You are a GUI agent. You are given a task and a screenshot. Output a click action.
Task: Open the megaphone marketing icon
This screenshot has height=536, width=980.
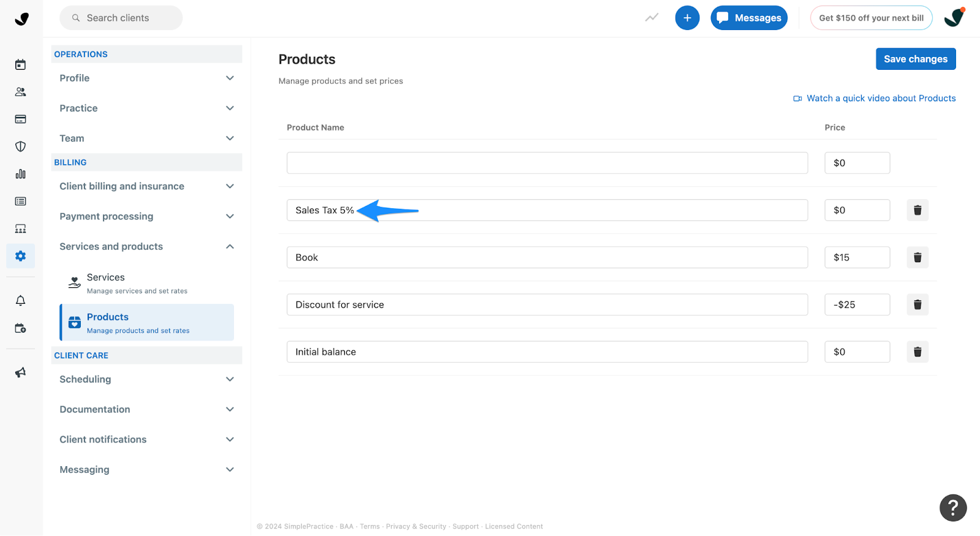pos(20,372)
